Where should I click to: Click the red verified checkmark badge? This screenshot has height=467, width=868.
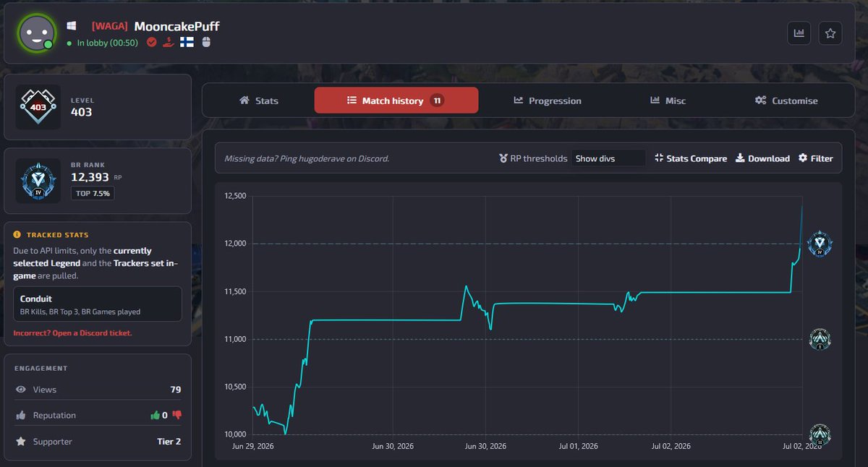click(x=152, y=43)
